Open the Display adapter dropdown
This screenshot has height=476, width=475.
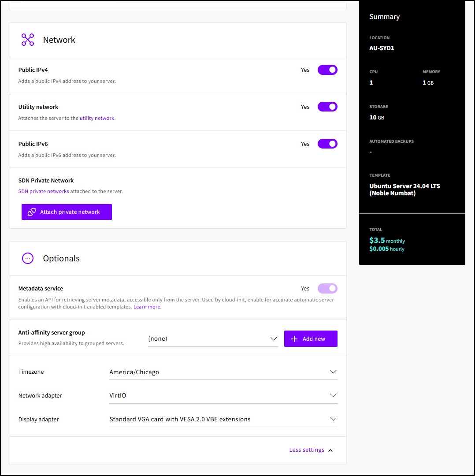pos(223,419)
